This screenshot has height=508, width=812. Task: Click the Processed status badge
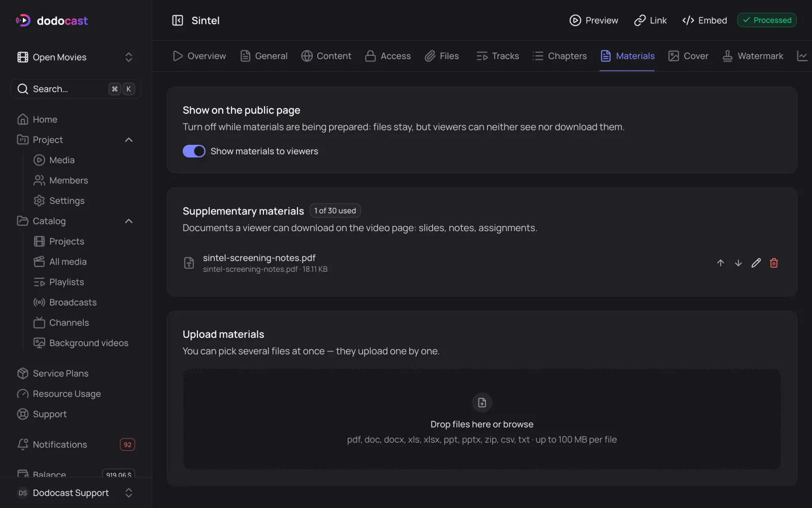point(767,20)
